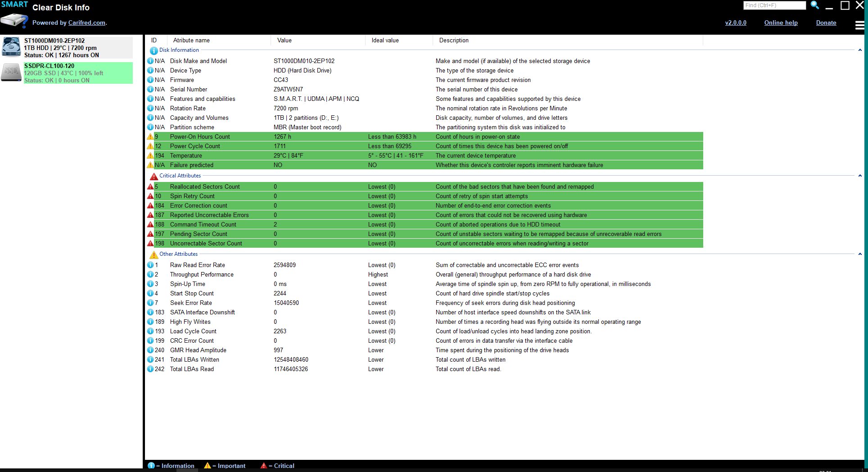Image resolution: width=868 pixels, height=472 pixels.
Task: Select the Start Stop Count row
Action: click(x=425, y=293)
